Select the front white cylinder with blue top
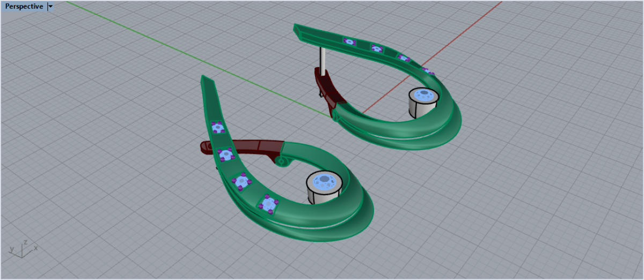 pyautogui.click(x=324, y=188)
